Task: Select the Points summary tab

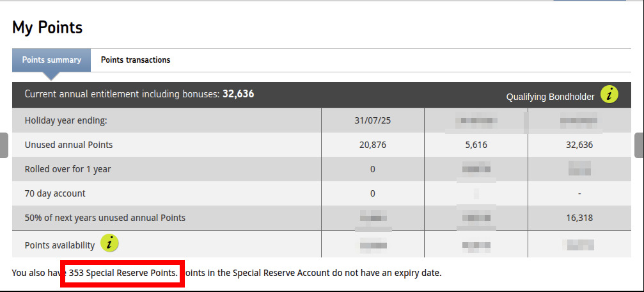Action: (x=51, y=60)
